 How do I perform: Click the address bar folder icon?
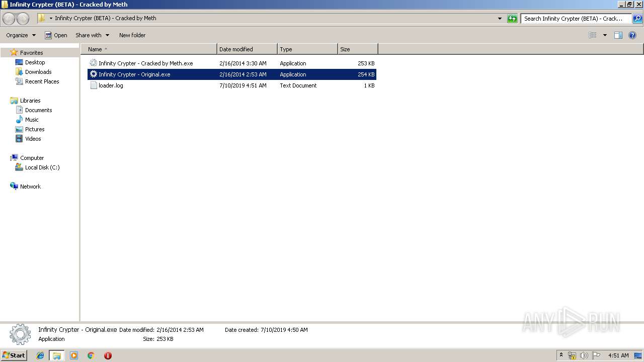42,18
